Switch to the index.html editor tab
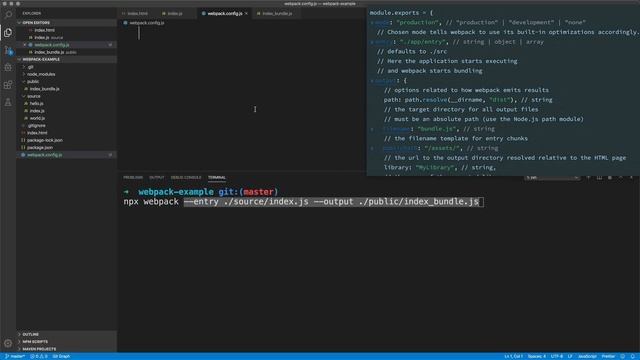This screenshot has width=640, height=360. [137, 13]
